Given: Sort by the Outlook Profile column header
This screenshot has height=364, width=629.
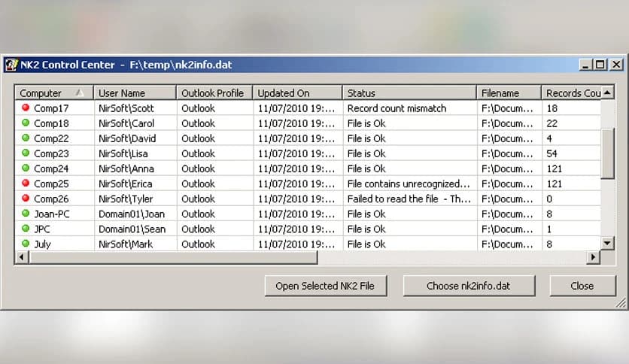Looking at the screenshot, I should click(214, 93).
